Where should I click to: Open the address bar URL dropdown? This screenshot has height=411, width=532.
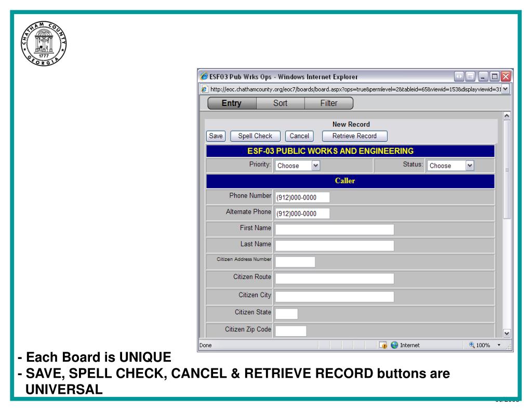pyautogui.click(x=506, y=89)
